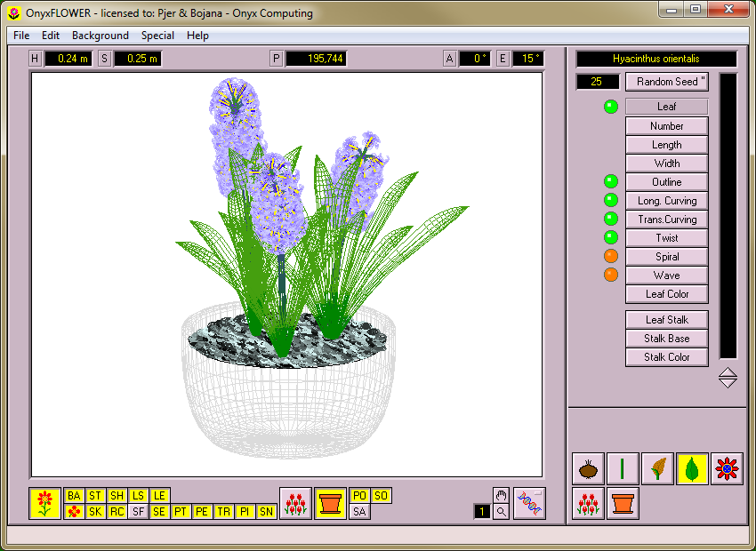Screen dimensions: 756x551
Task: Select the magnifier zoom tool
Action: point(501,512)
